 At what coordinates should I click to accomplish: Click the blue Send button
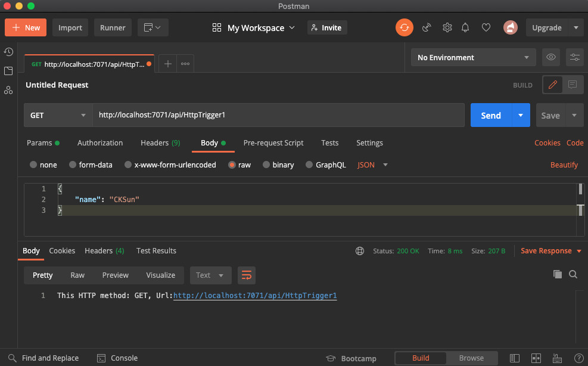coord(491,115)
